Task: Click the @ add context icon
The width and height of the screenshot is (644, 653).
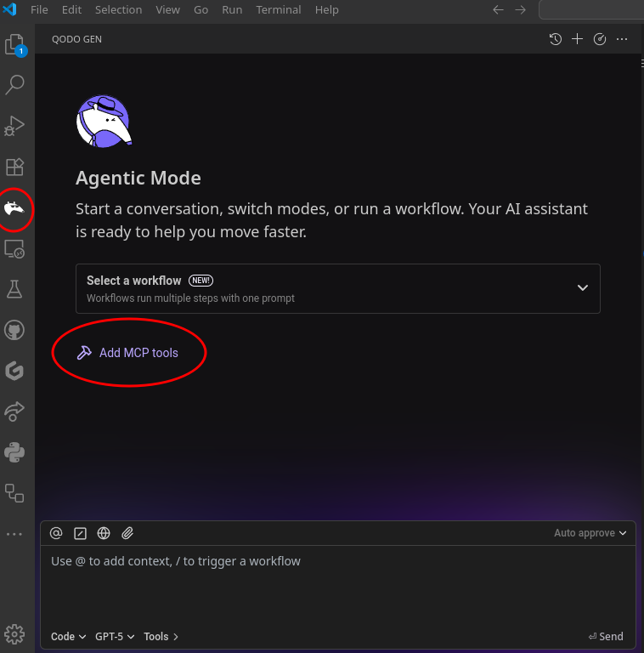Action: click(56, 533)
